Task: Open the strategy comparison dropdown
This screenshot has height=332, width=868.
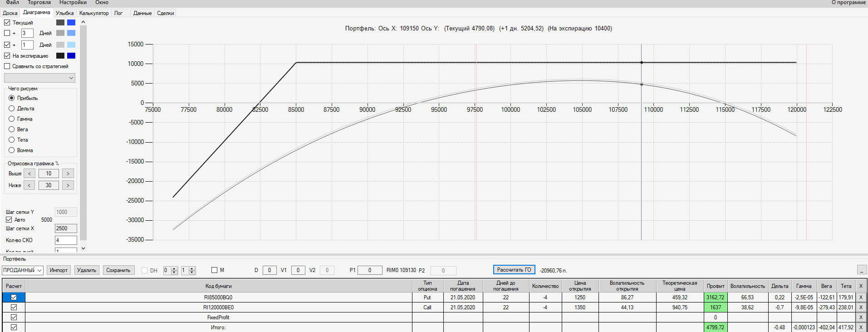Action: pyautogui.click(x=39, y=78)
